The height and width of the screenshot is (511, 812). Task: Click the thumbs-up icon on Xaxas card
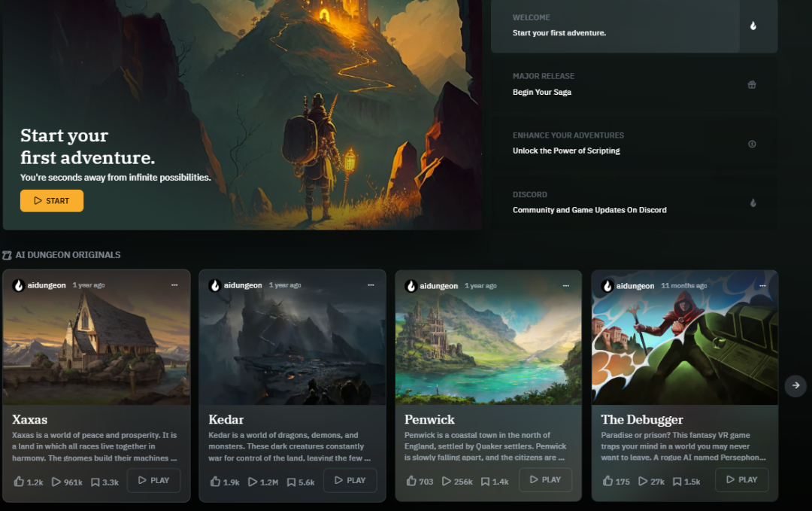coord(19,482)
